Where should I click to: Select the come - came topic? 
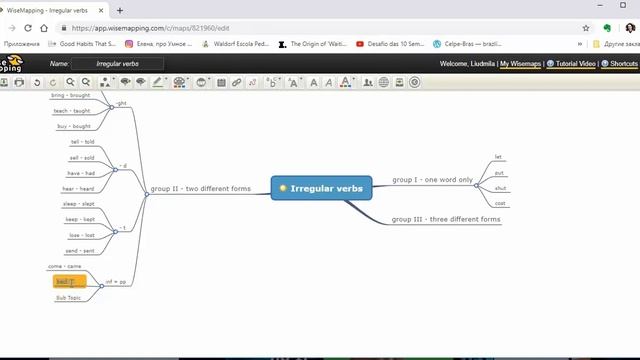[x=64, y=267]
